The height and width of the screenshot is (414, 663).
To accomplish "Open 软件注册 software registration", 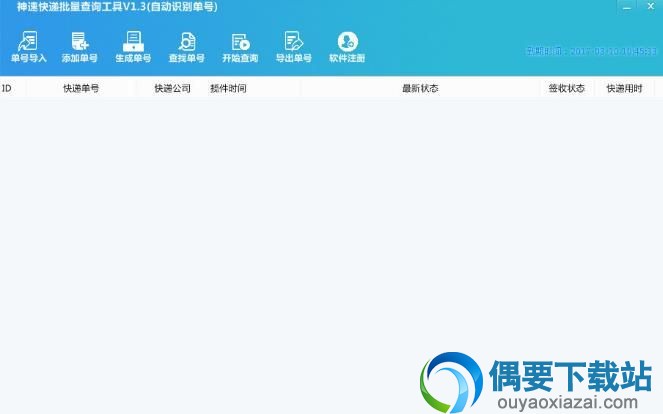I will (347, 47).
